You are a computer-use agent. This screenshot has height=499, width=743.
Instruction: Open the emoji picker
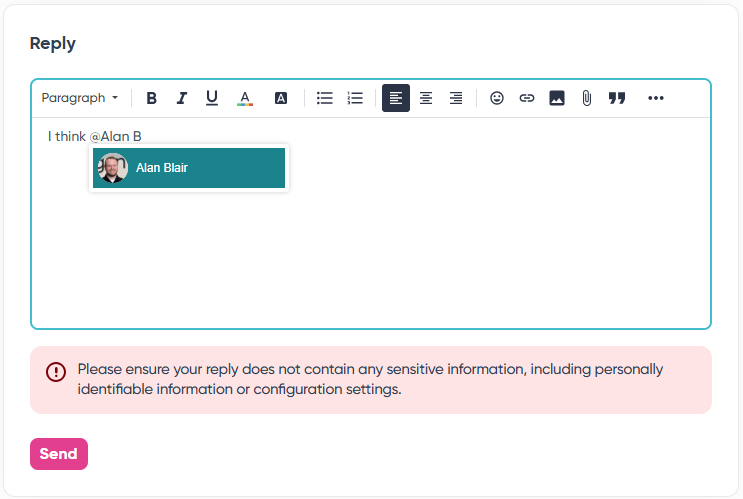497,98
